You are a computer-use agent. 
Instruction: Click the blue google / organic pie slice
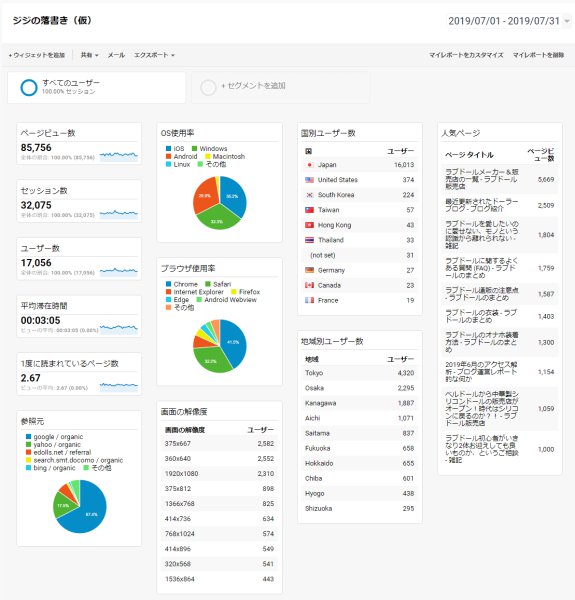point(90,511)
